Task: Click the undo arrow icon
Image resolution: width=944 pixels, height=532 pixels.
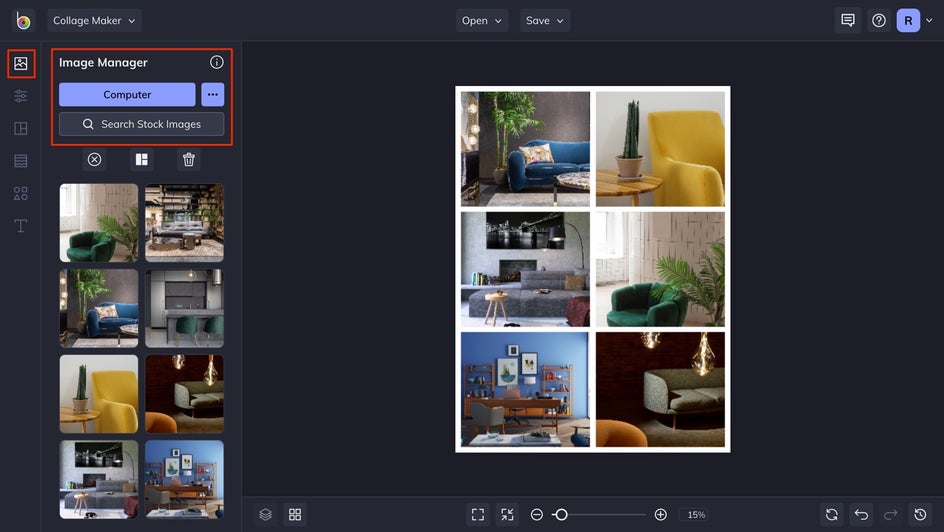Action: [861, 515]
